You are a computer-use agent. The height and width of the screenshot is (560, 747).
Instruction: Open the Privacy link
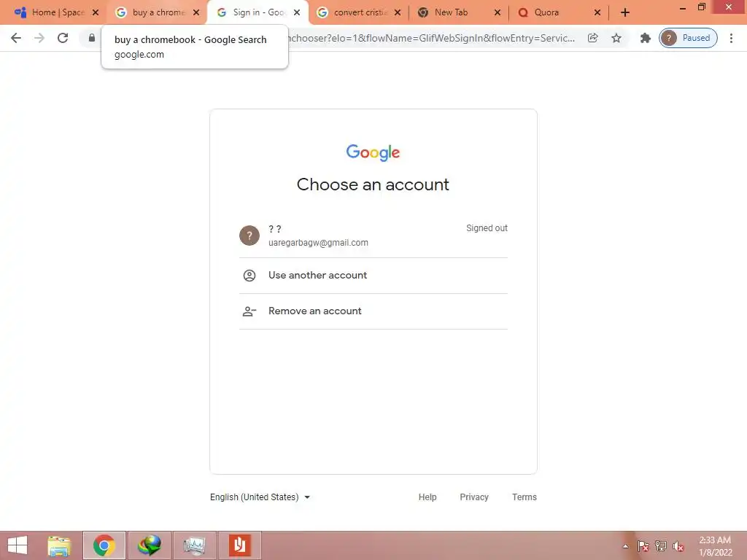pos(474,497)
